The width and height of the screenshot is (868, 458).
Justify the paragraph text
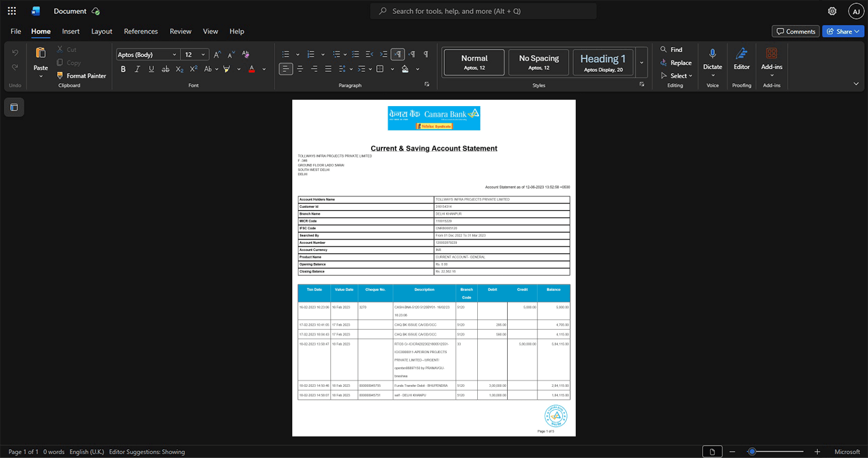pyautogui.click(x=328, y=69)
